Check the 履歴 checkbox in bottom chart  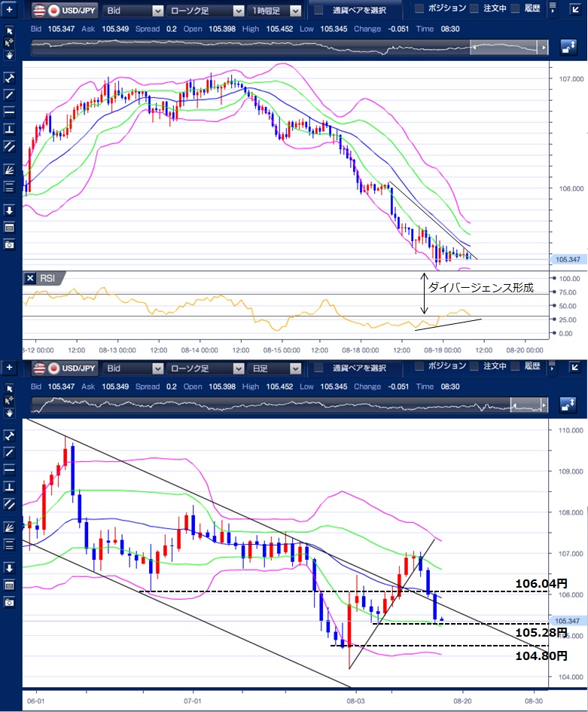click(515, 367)
